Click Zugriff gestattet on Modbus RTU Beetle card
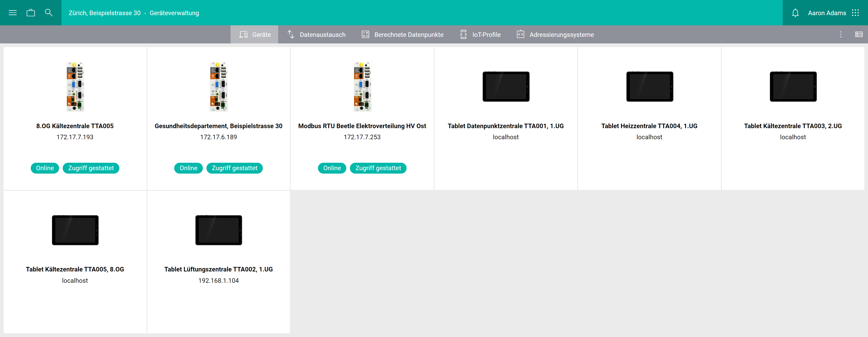Viewport: 868px width, 337px height. pos(378,168)
